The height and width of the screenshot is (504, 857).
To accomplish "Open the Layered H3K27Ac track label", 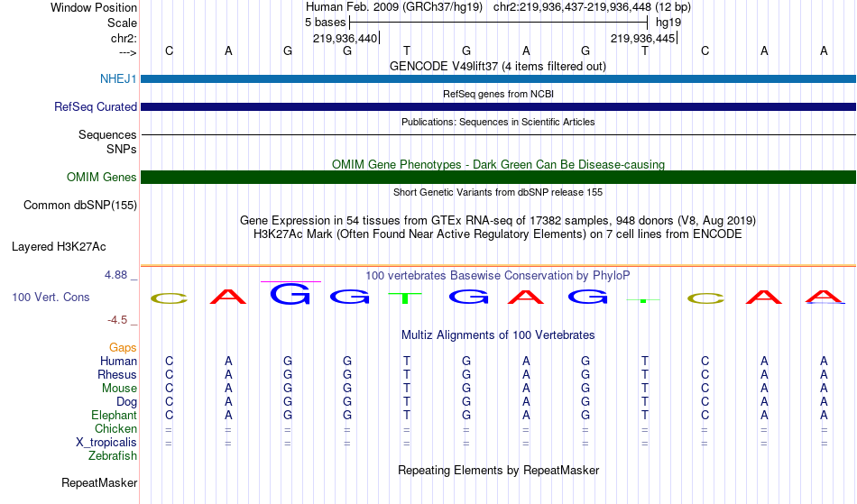I will click(x=59, y=247).
